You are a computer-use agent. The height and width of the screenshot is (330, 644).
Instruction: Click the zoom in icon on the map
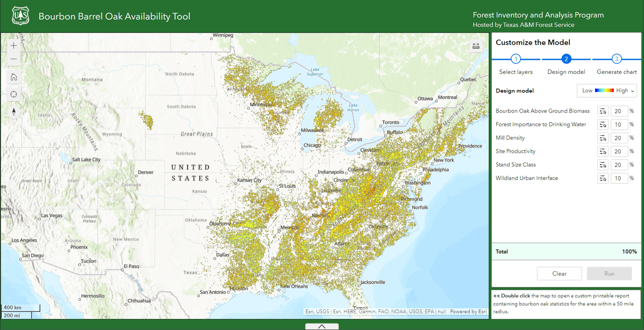(13, 45)
